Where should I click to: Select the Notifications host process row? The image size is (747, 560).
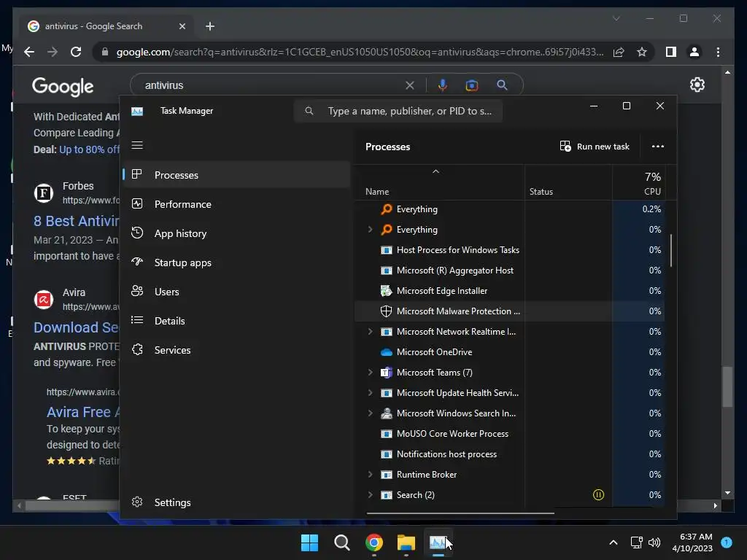pyautogui.click(x=510, y=454)
